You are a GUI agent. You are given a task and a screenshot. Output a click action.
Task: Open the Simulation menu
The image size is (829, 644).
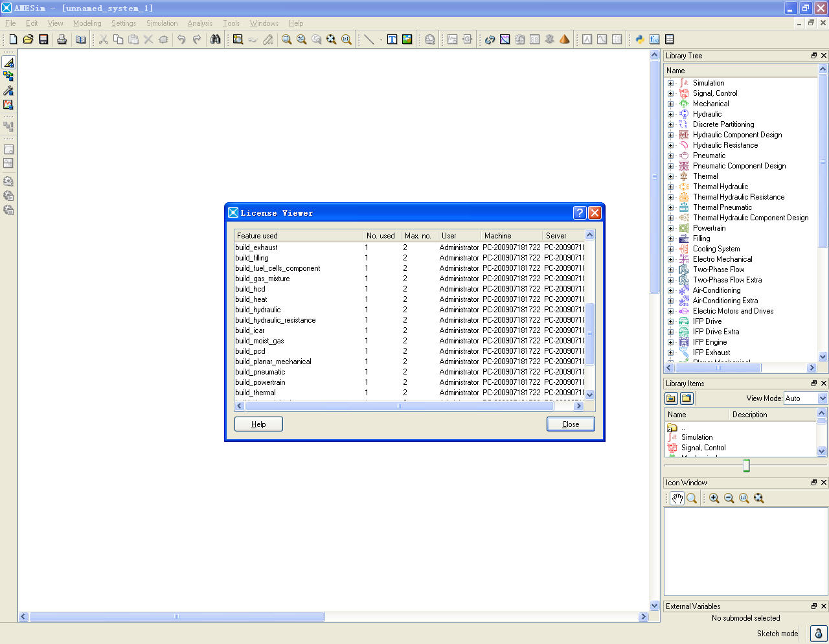coord(162,23)
